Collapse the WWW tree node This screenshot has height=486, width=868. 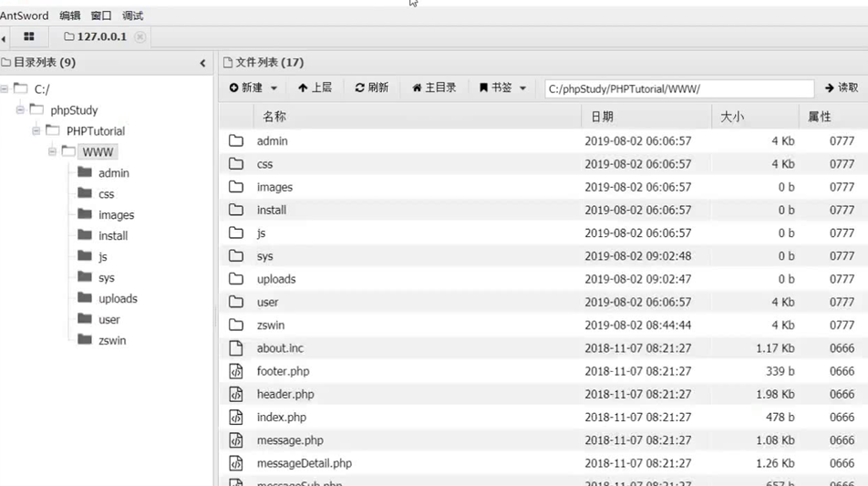click(x=52, y=151)
